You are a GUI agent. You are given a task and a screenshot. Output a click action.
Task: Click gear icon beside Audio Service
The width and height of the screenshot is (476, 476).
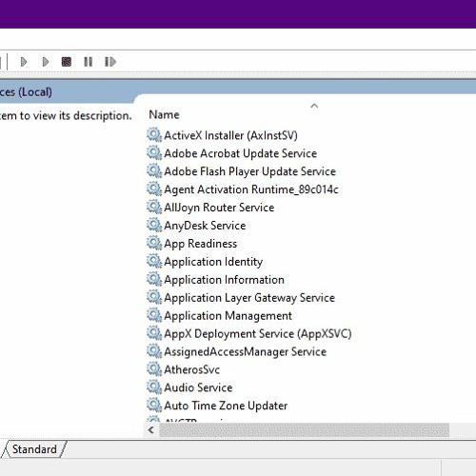coord(154,387)
